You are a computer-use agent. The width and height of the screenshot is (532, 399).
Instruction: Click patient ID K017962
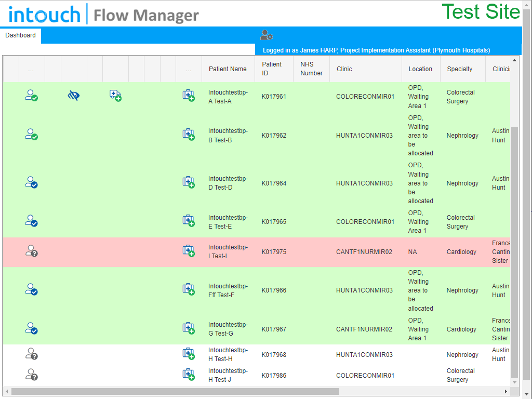[274, 136]
